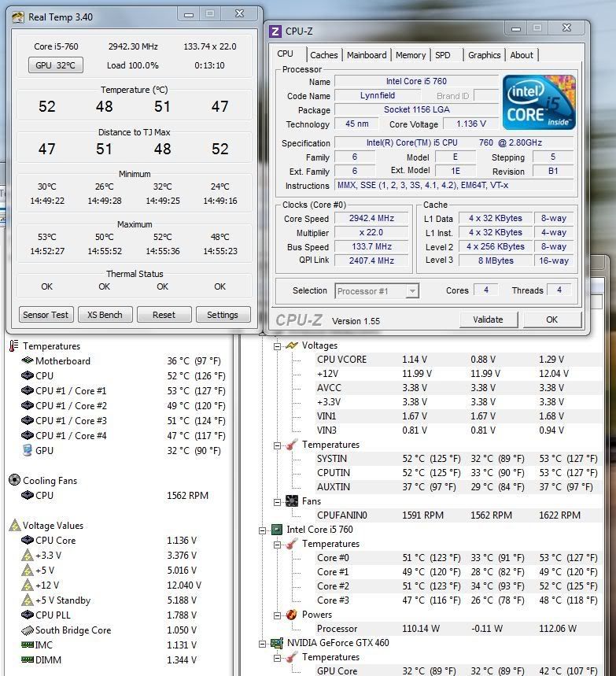Click the +12 V lightning icon in left panel
Screen dimensions: 616x676
coord(28,585)
